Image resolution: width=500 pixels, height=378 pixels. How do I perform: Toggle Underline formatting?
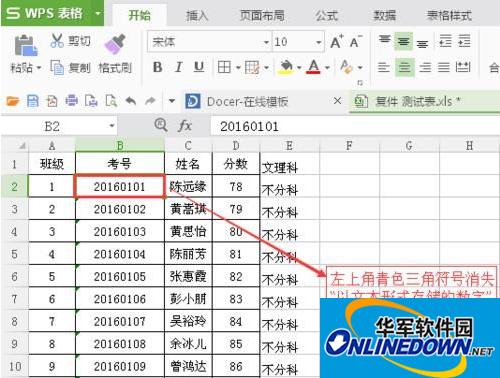[x=199, y=67]
